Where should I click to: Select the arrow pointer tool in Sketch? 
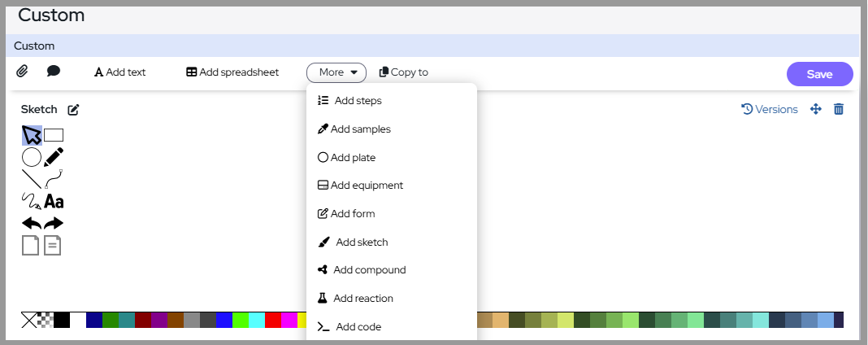point(32,135)
